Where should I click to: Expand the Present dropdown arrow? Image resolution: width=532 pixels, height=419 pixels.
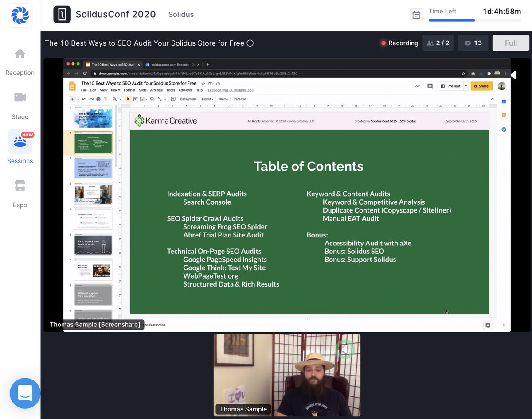(x=465, y=86)
